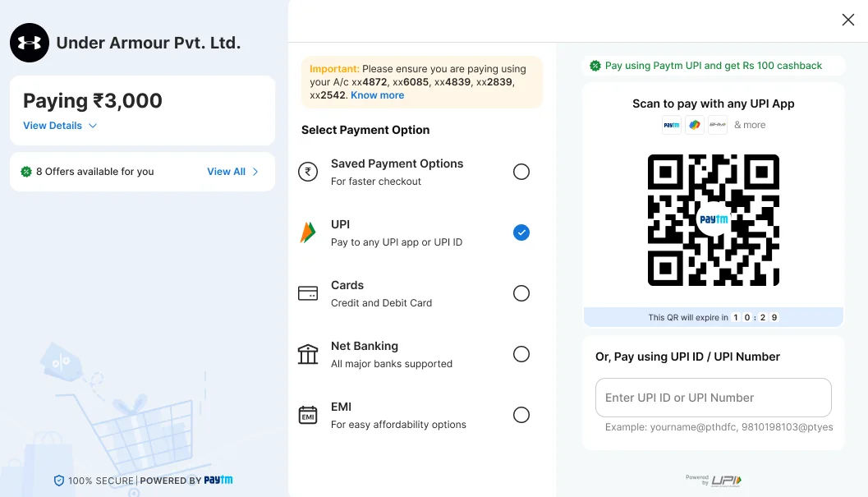Screen dimensions: 868x497
Task: Click the UPI arrow logo icon
Action: click(x=308, y=232)
